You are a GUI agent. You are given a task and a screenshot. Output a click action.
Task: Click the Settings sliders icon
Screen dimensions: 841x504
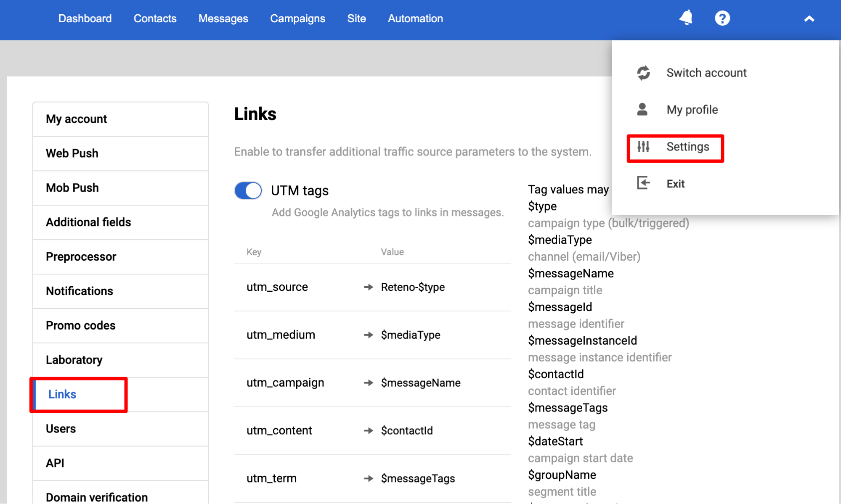(x=643, y=147)
